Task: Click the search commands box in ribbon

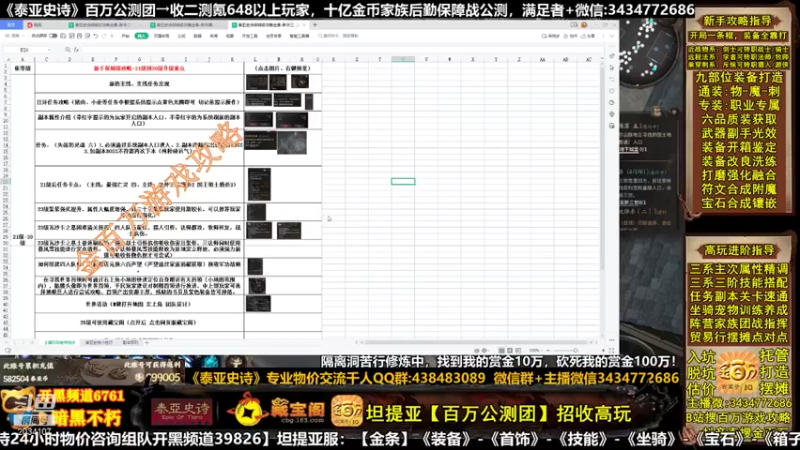Action: [x=338, y=36]
